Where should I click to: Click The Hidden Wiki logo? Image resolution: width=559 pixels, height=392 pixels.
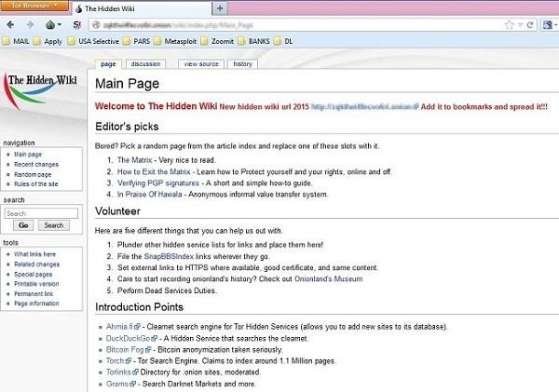[40, 91]
